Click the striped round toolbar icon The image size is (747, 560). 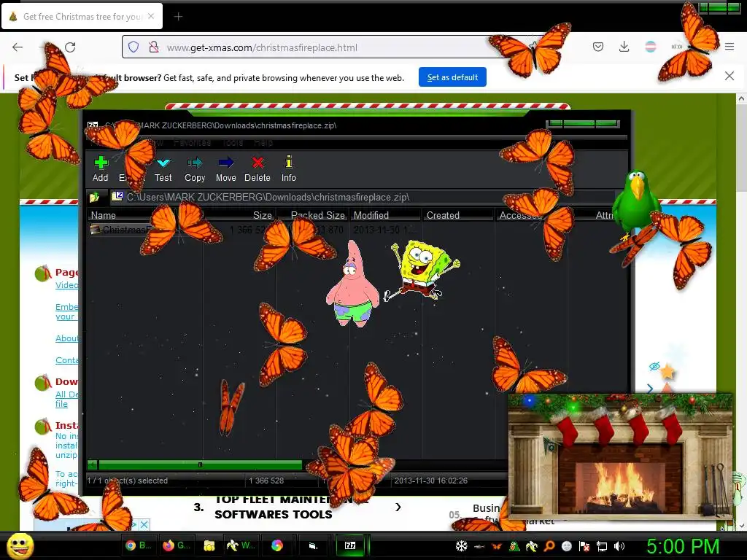[x=650, y=47]
